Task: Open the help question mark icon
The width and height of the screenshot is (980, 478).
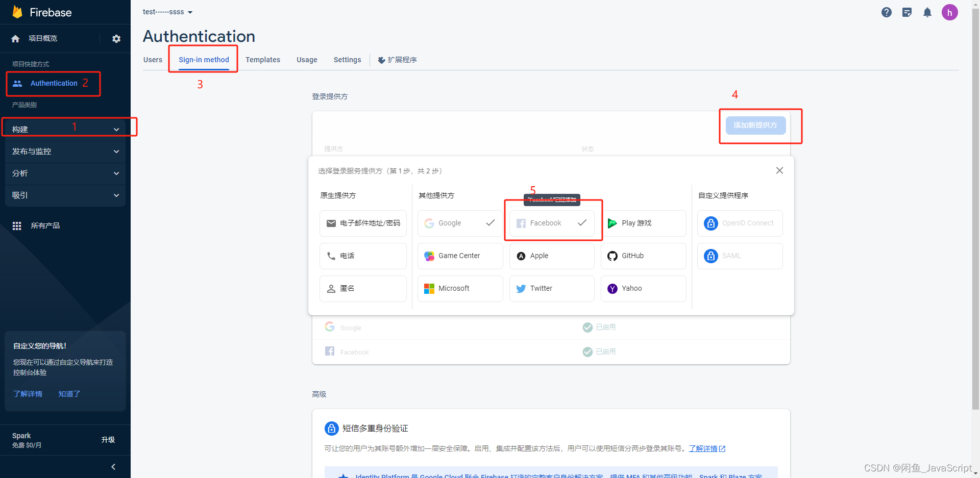Action: 887,12
